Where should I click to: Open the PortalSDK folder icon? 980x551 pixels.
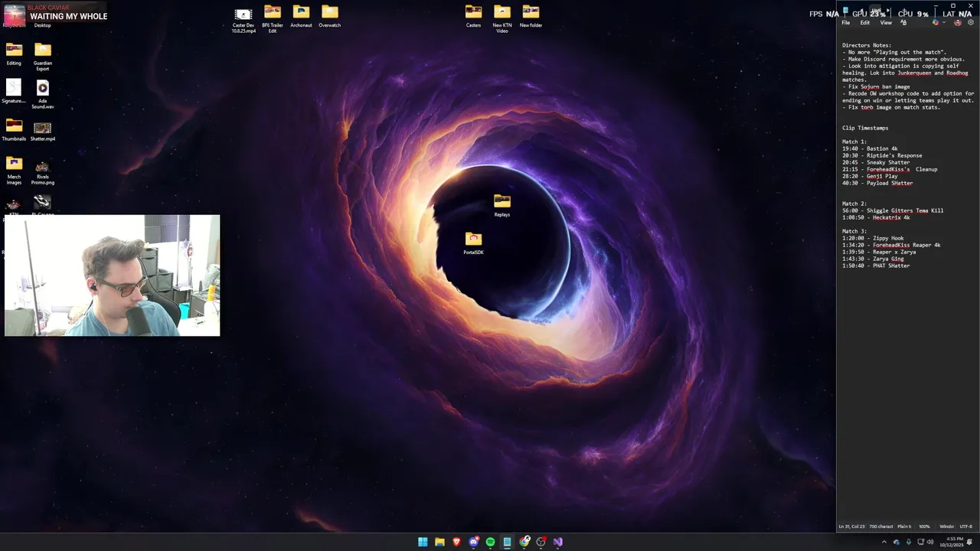coord(473,243)
